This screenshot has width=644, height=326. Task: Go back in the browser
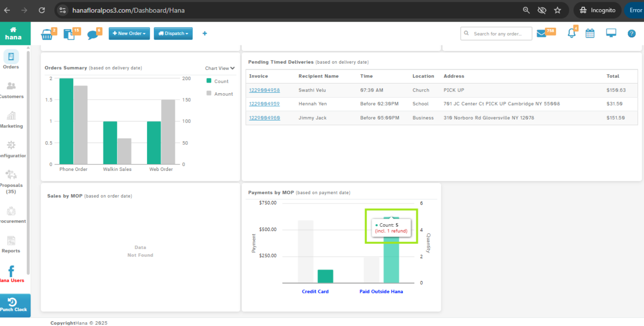tap(7, 10)
